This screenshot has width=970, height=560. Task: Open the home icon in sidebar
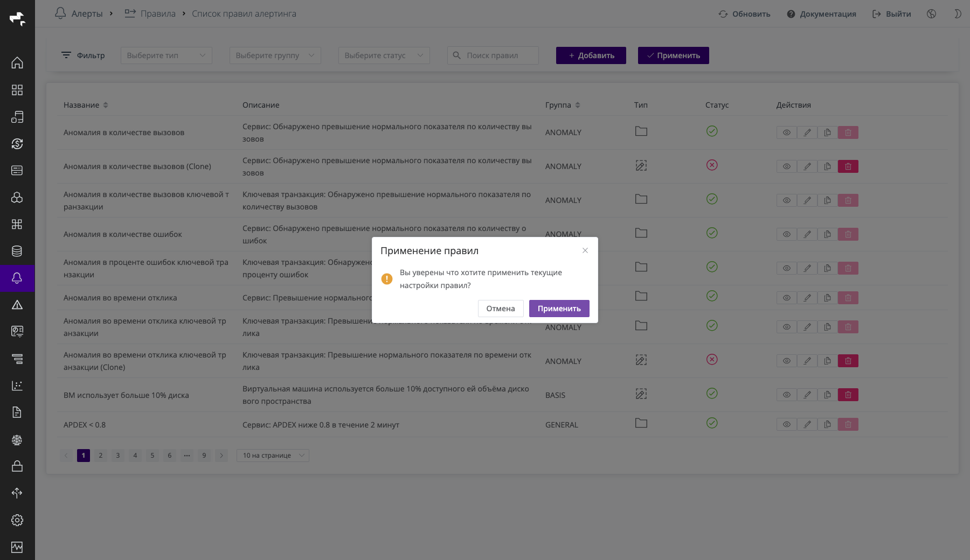(x=17, y=63)
